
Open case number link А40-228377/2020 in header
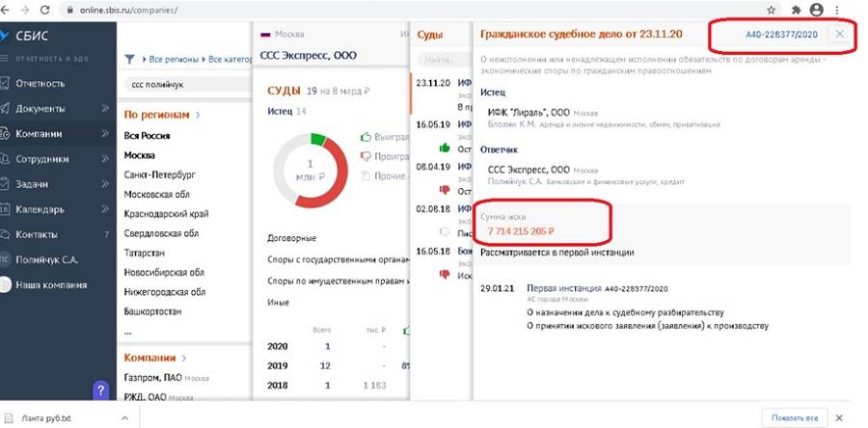[x=781, y=35]
